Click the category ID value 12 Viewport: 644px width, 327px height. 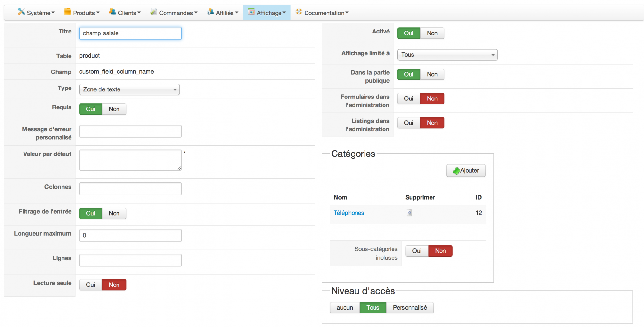(x=478, y=213)
